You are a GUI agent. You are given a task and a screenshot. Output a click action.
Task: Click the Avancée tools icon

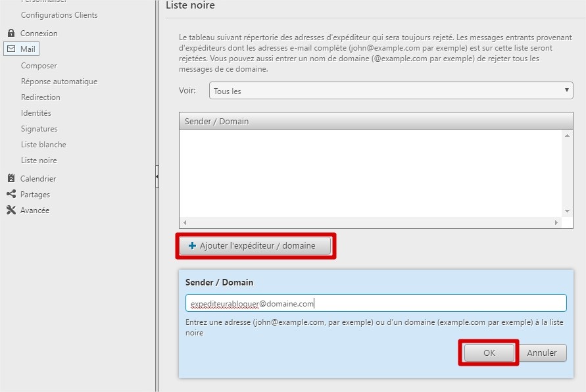pyautogui.click(x=11, y=210)
